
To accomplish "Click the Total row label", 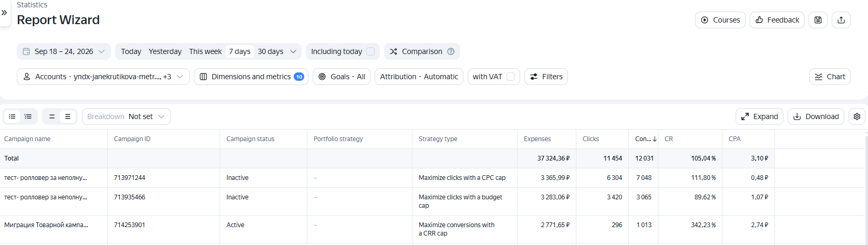I will (12, 158).
